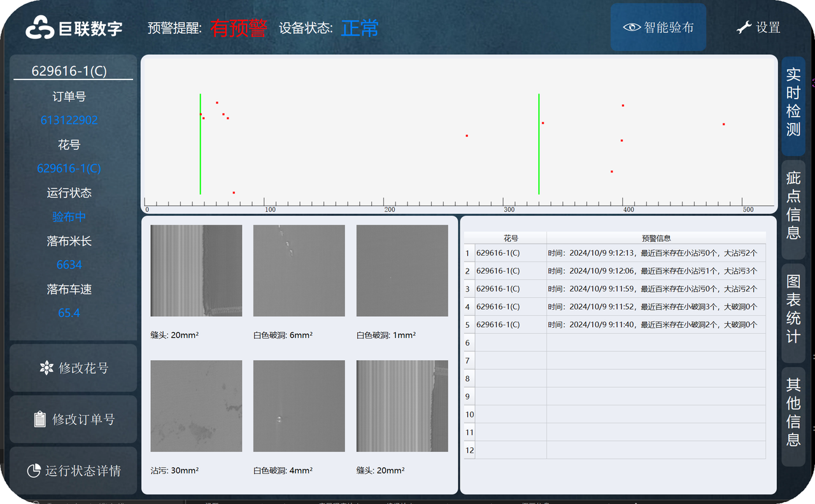Click the 预警信息 column header

(x=656, y=238)
